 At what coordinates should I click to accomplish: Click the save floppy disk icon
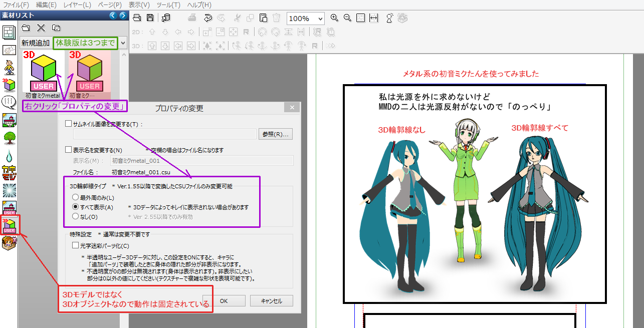150,19
